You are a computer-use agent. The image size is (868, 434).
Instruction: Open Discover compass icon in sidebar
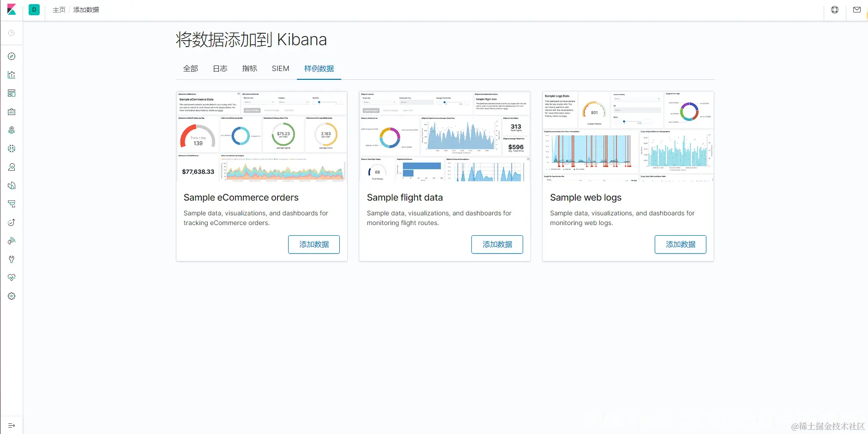12,56
